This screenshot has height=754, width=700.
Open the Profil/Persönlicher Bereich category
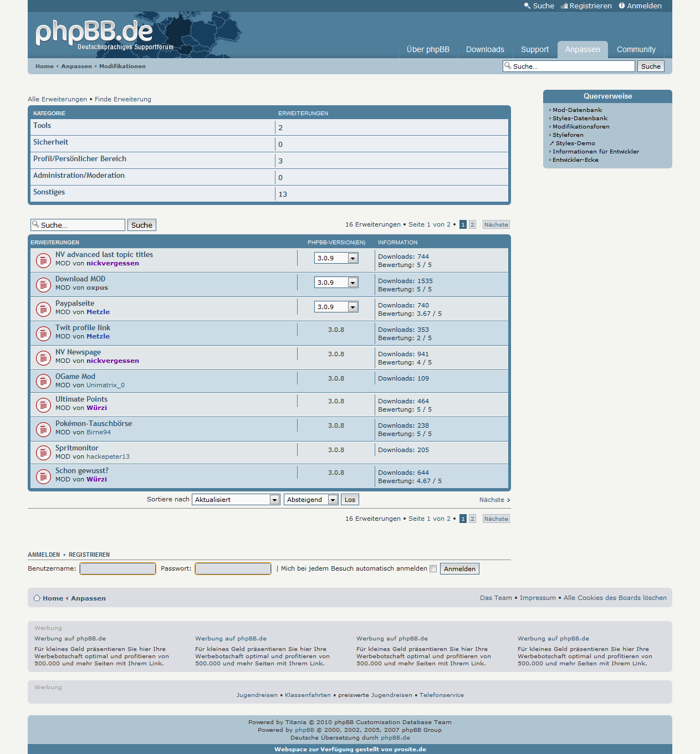point(80,159)
